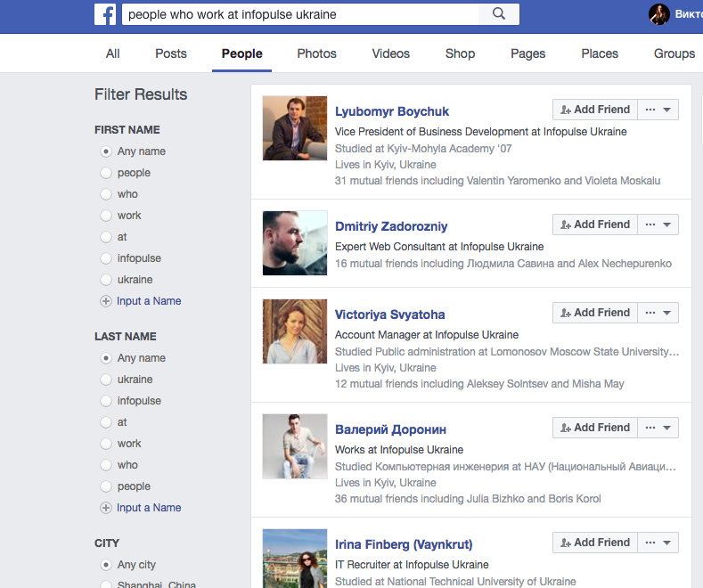This screenshot has width=703, height=588.
Task: Open Irina Finberg (Vaynkrut) profile link
Action: tap(404, 544)
